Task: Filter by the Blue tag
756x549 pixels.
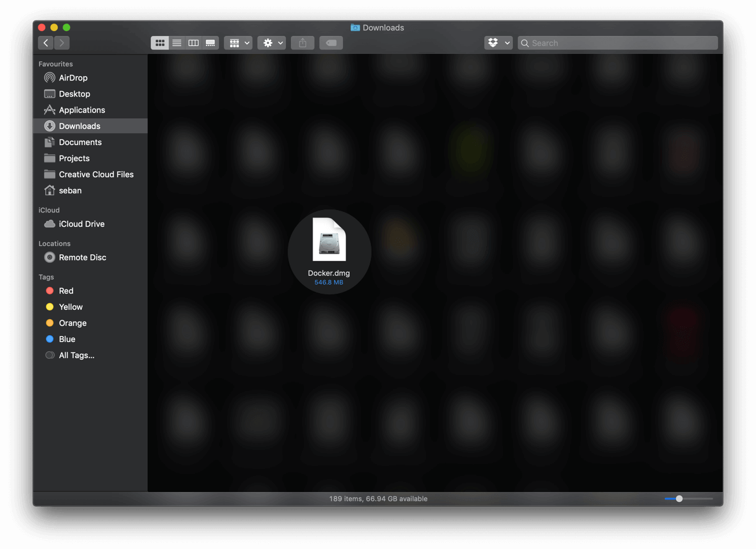Action: pos(90,339)
